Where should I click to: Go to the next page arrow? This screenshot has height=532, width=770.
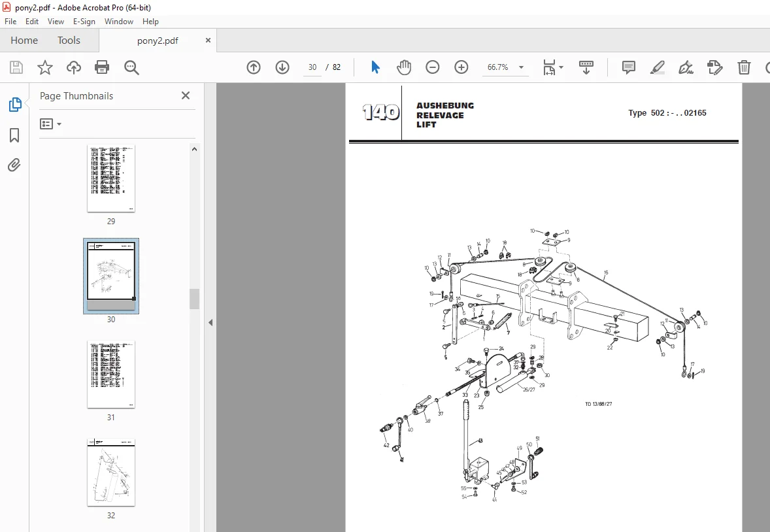click(282, 67)
